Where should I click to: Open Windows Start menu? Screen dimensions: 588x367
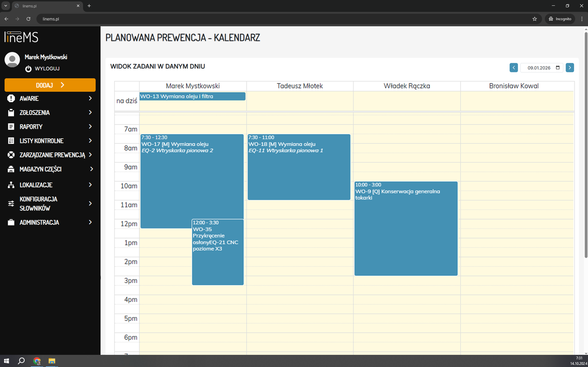click(x=7, y=361)
